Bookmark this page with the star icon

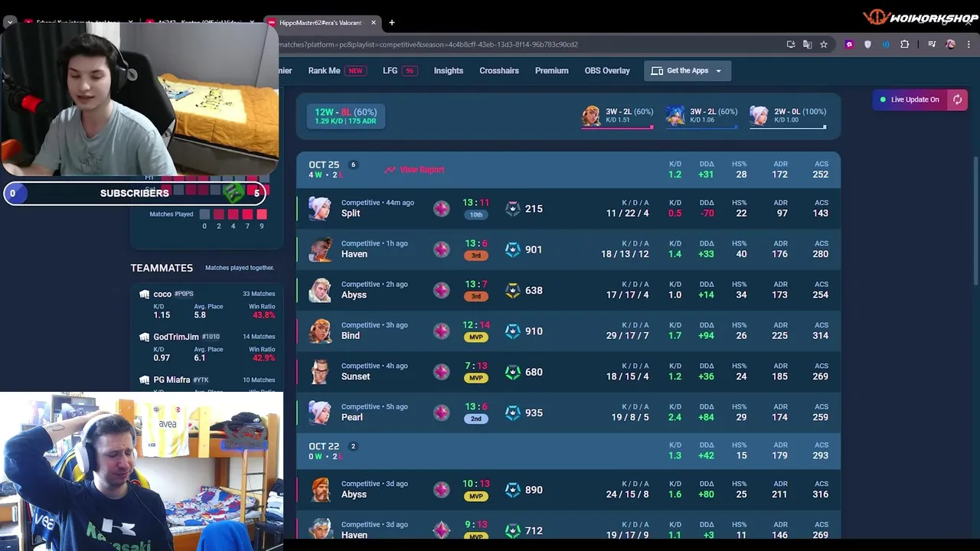point(824,44)
